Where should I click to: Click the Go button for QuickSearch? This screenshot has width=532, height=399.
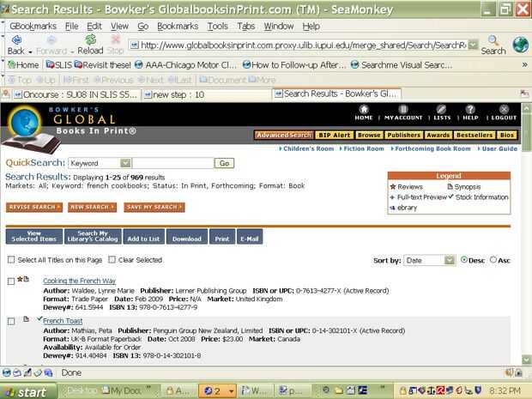pos(224,163)
